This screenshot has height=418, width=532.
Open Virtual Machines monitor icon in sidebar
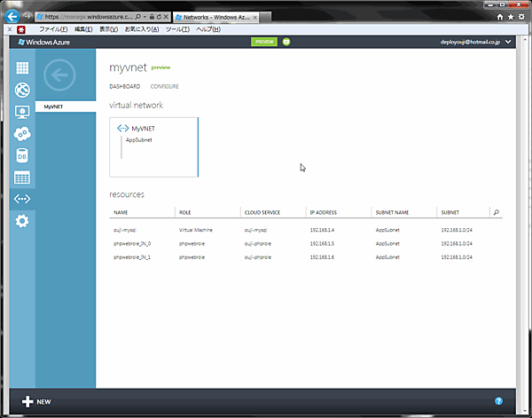click(x=22, y=112)
